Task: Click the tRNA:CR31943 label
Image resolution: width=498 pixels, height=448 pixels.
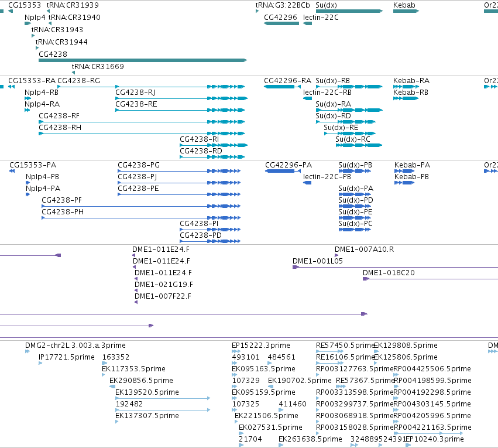Action: click(x=57, y=29)
